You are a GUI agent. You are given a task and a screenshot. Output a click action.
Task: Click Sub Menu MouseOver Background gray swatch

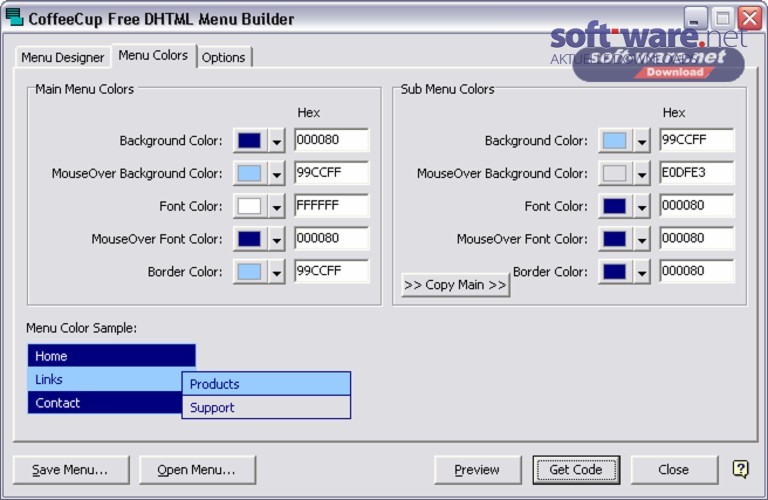coord(614,174)
